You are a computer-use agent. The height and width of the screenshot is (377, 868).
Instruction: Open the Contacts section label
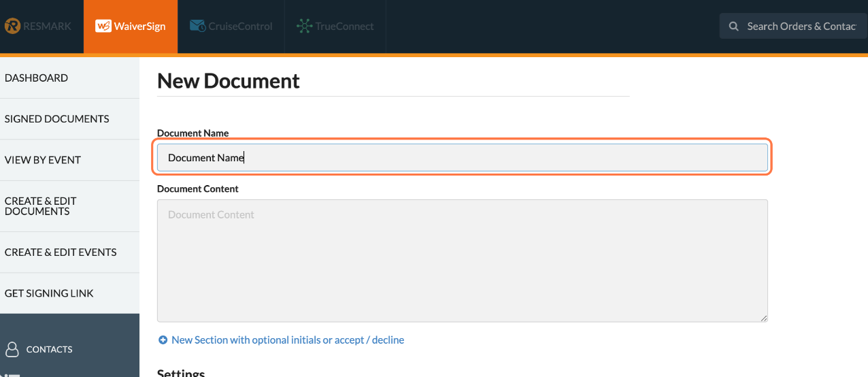tap(49, 349)
